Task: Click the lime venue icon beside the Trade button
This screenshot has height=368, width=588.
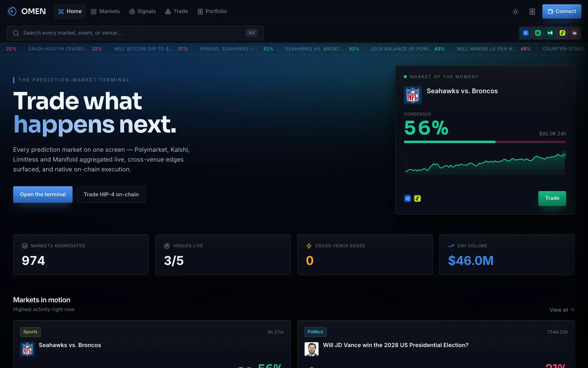Action: click(x=417, y=199)
